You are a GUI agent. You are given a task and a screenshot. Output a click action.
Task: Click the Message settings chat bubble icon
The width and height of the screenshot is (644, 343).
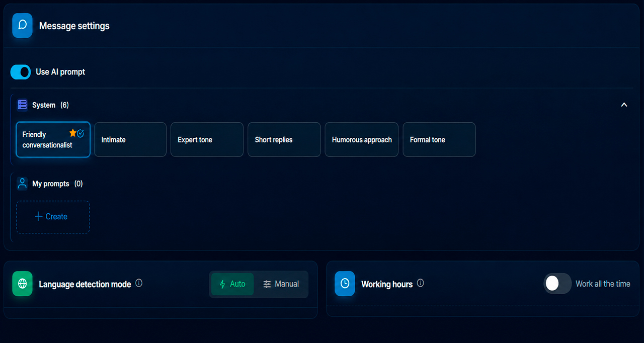tap(22, 26)
